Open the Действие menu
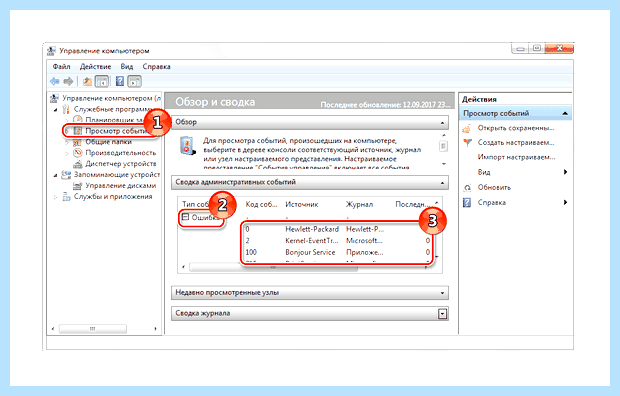 point(95,66)
